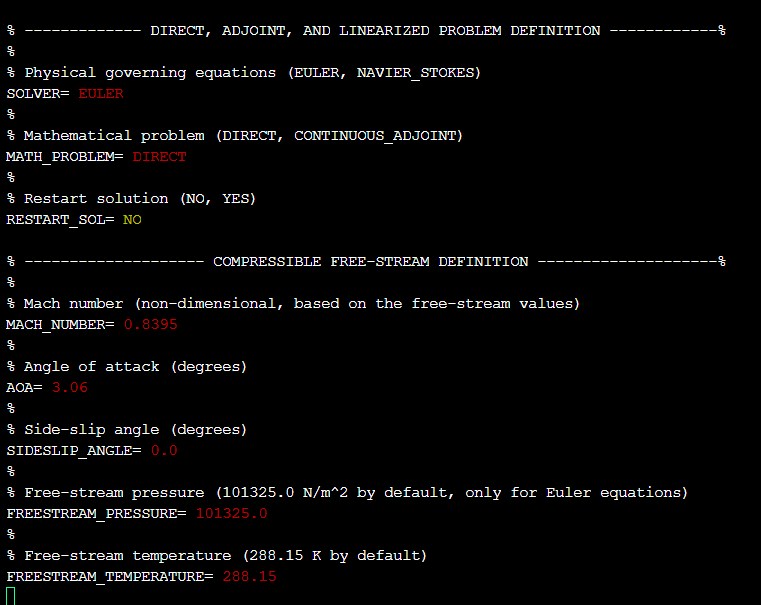
Task: Click the red 101325.0 value after FREESTREAM_PRESSURE=
Action: pyautogui.click(x=231, y=513)
